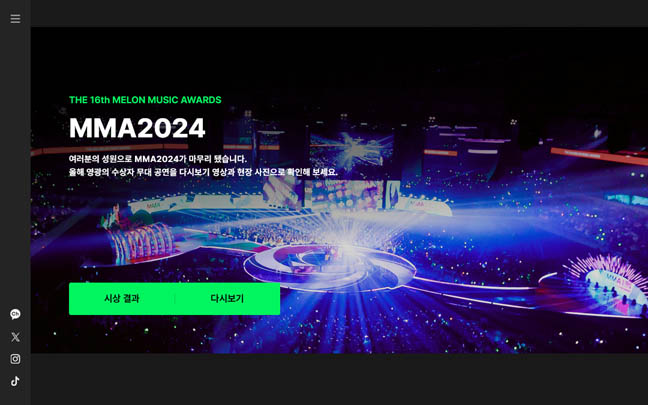Click the MMA2024 headline
The height and width of the screenshot is (405, 648).
click(137, 128)
